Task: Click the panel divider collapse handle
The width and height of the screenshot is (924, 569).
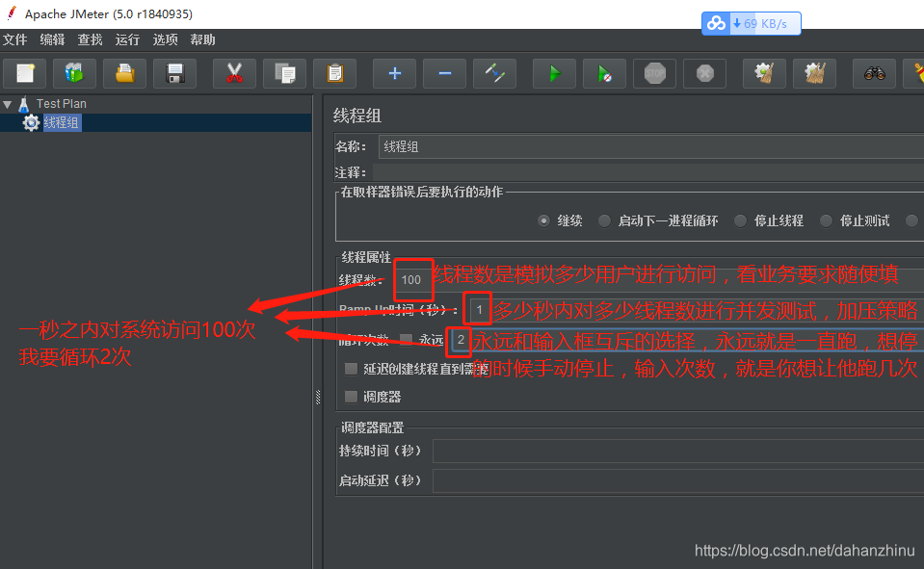Action: point(318,398)
